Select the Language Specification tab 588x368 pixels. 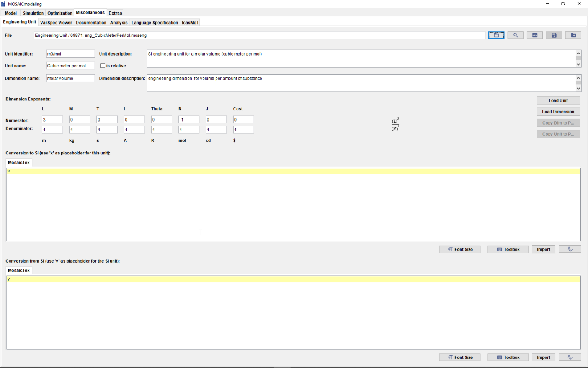tap(155, 23)
